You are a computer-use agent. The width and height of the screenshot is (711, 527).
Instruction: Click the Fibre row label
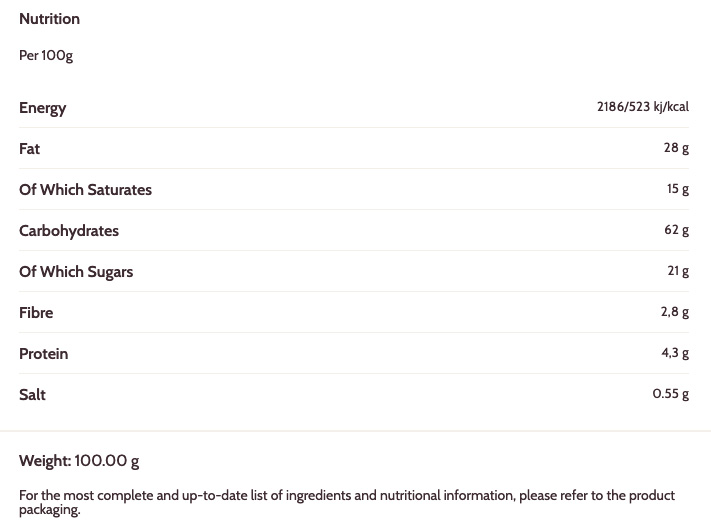(36, 313)
